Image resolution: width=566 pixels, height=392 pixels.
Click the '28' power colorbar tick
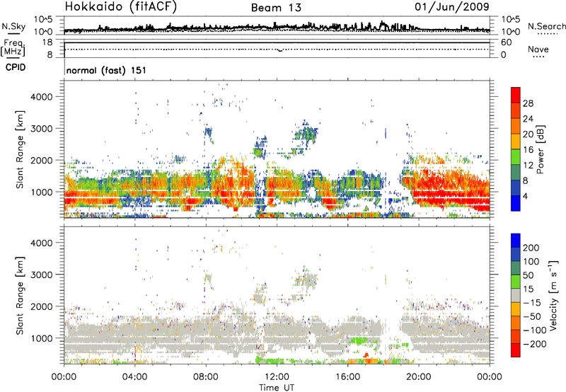pyautogui.click(x=528, y=103)
